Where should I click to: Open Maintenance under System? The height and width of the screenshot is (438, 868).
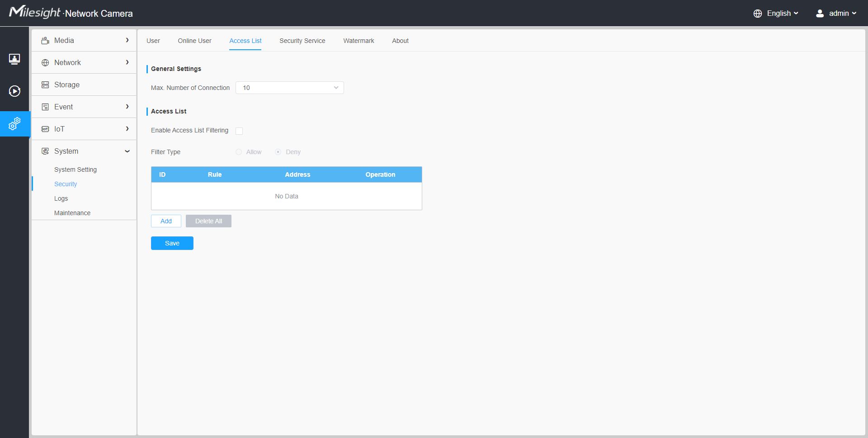[72, 213]
